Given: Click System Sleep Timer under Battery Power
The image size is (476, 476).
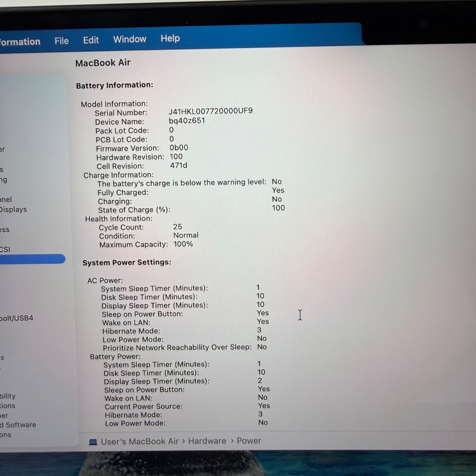Looking at the screenshot, I should [x=156, y=365].
